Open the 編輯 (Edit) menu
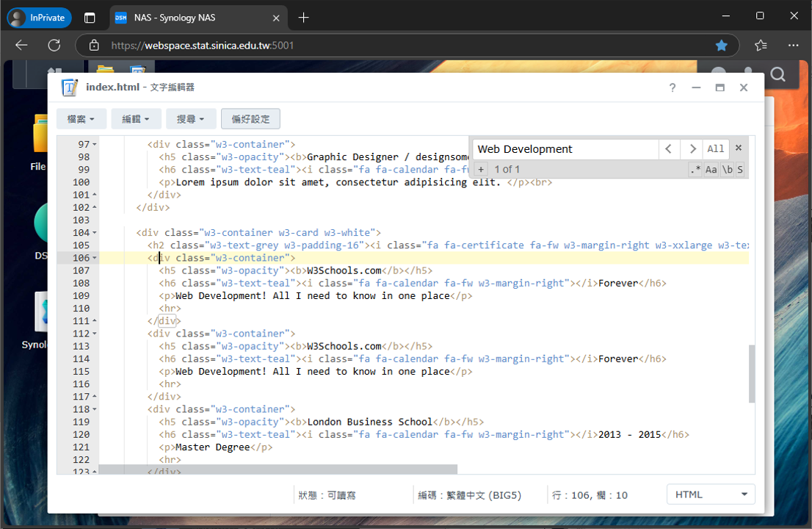 coord(136,119)
